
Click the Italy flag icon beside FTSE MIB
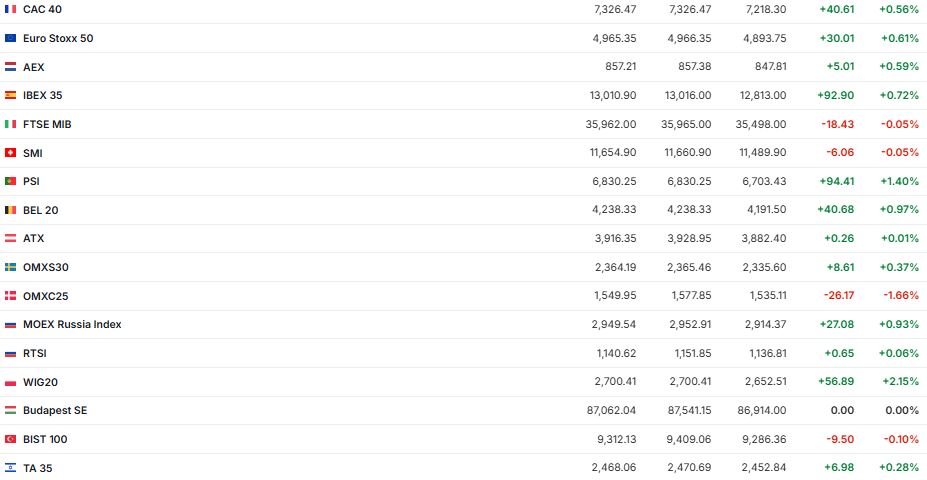11,124
